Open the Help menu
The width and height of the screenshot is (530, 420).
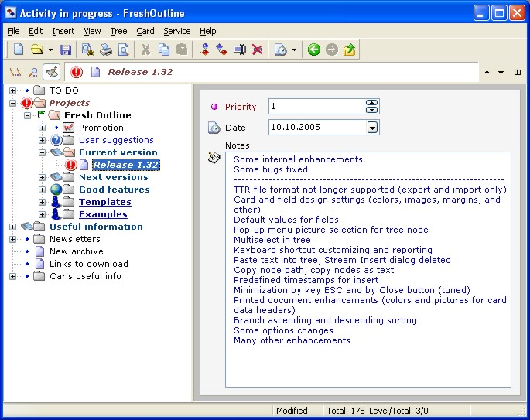(208, 31)
